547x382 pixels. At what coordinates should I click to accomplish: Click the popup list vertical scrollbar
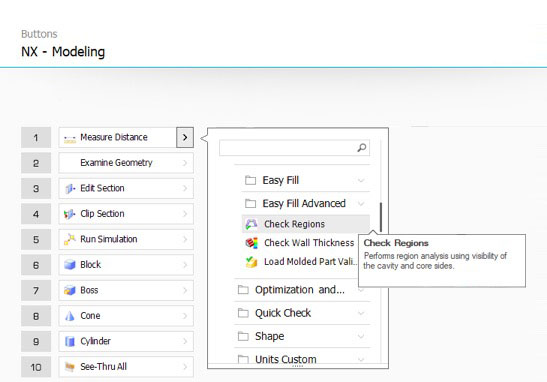tap(381, 217)
